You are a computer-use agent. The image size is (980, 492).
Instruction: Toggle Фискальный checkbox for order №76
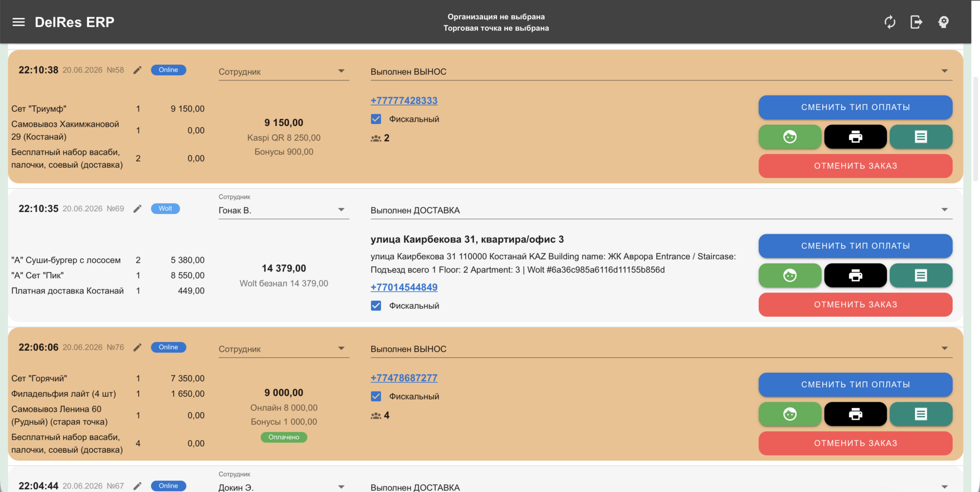coord(376,396)
